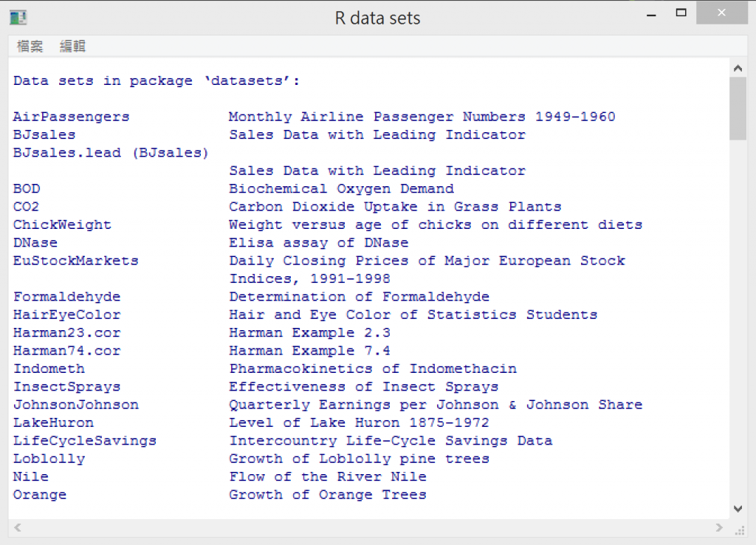Click 'Elisa assay of DNase' description
The width and height of the screenshot is (756, 545).
[319, 243]
